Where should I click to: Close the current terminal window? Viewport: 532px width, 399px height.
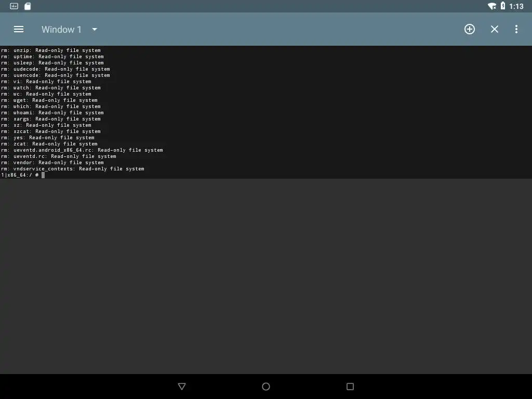pyautogui.click(x=495, y=29)
